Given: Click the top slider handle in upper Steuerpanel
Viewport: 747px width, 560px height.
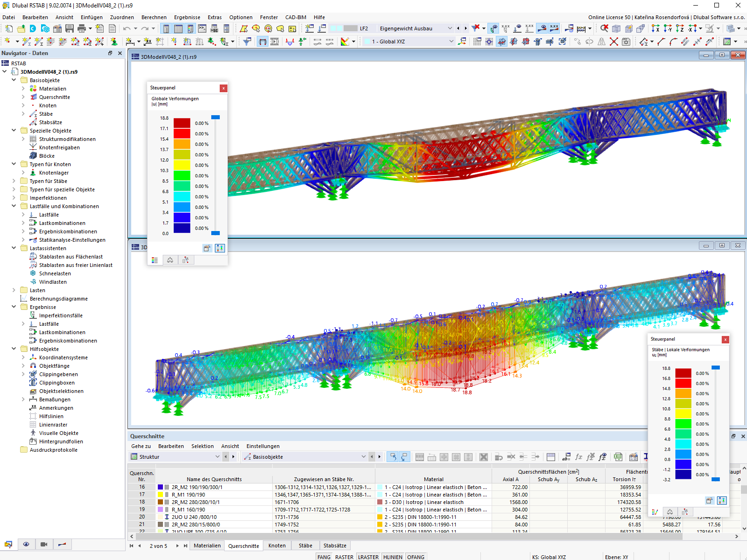Looking at the screenshot, I should tap(215, 117).
